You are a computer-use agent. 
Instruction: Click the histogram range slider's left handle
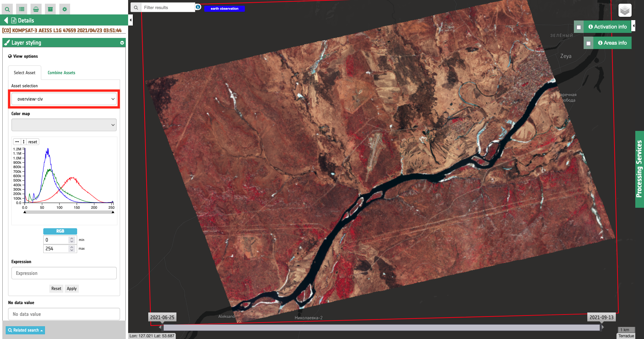point(25,212)
